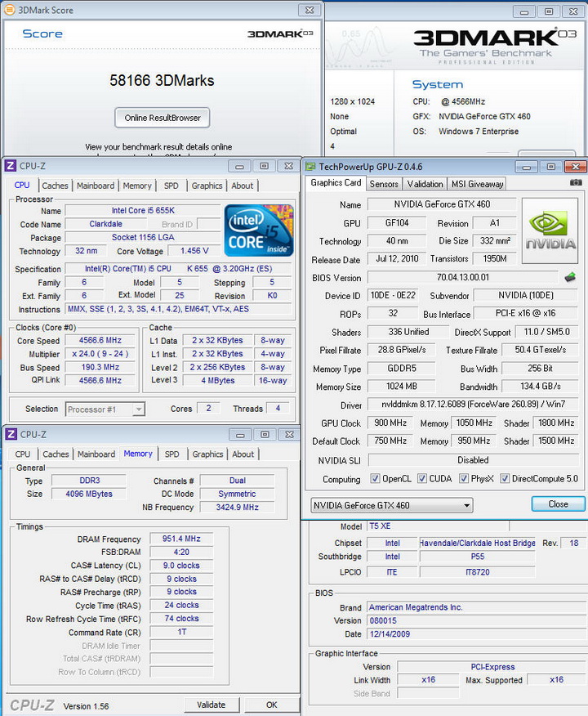
Task: Open Memory tab in top CPU-Z window
Action: (x=137, y=186)
